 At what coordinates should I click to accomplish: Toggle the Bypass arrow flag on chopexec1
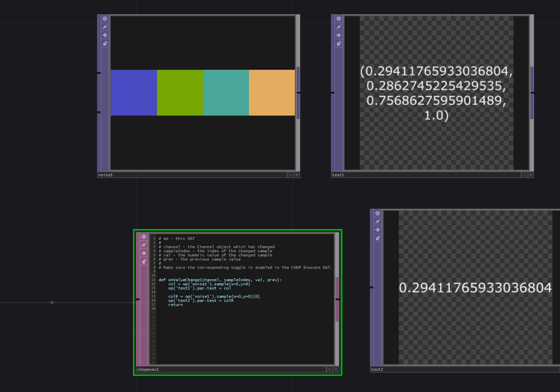pyautogui.click(x=144, y=253)
